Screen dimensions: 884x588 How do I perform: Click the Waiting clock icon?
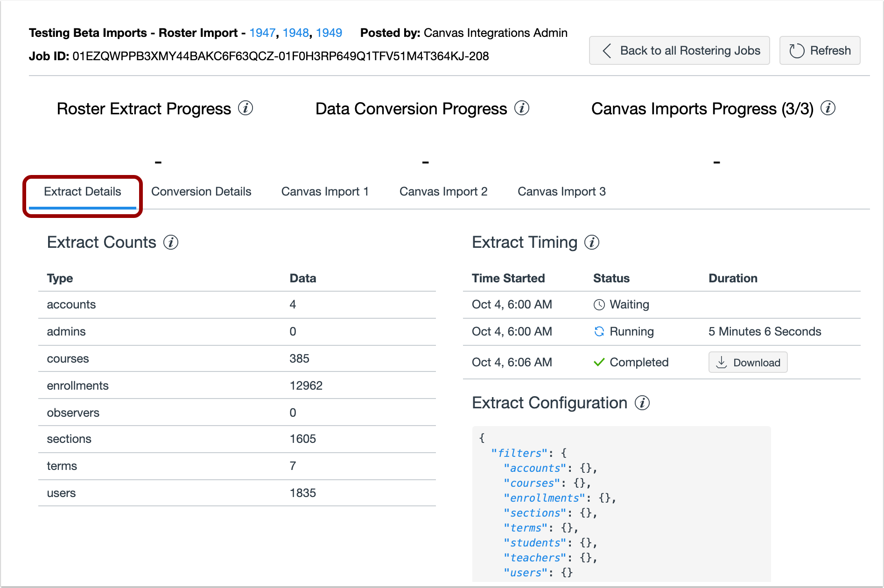click(599, 305)
